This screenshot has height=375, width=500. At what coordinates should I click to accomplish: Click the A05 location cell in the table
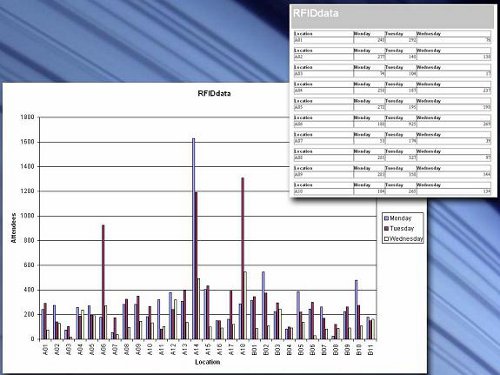coord(323,107)
